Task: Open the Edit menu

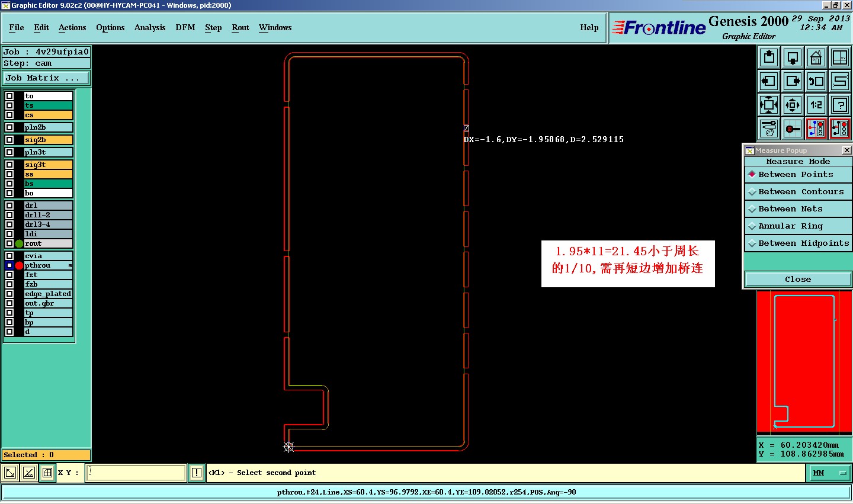Action: pyautogui.click(x=41, y=28)
